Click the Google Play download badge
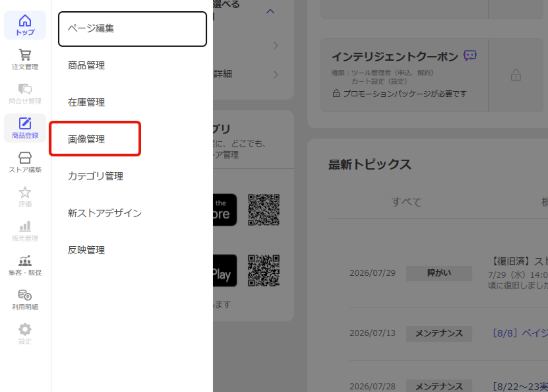 click(x=225, y=271)
